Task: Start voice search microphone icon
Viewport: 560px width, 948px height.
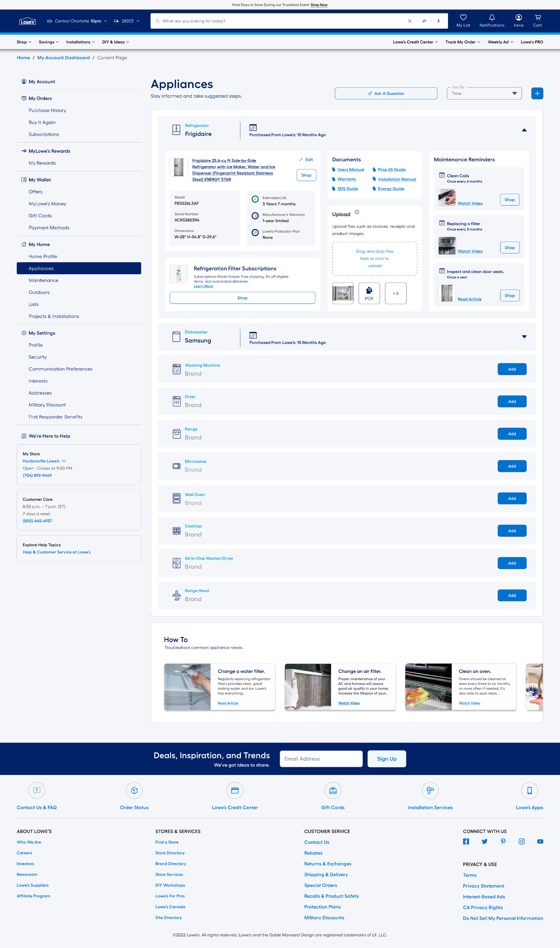Action: [438, 21]
